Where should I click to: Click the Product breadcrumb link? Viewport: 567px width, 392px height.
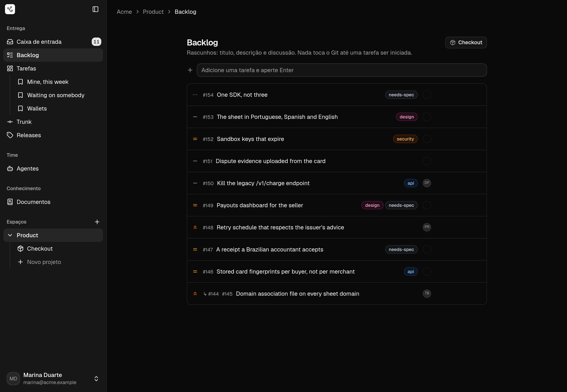[x=153, y=12]
